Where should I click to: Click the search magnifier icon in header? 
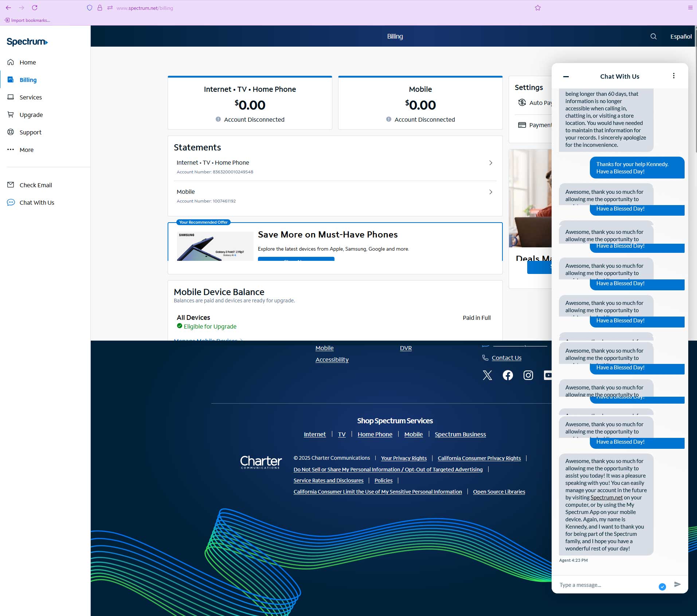(653, 36)
